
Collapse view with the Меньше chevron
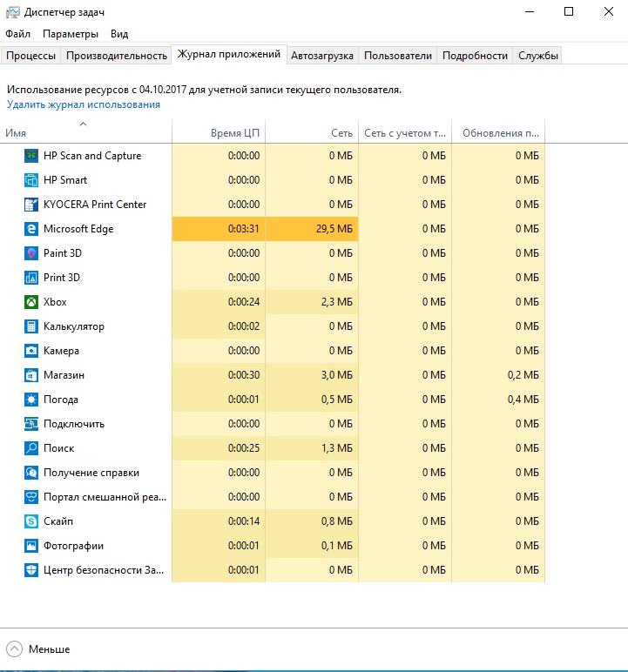point(16,649)
